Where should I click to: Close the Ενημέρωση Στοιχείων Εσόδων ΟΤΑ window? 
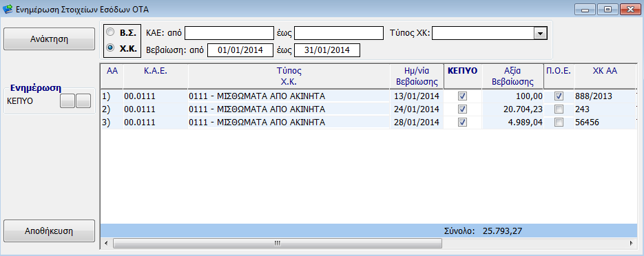coord(630,9)
